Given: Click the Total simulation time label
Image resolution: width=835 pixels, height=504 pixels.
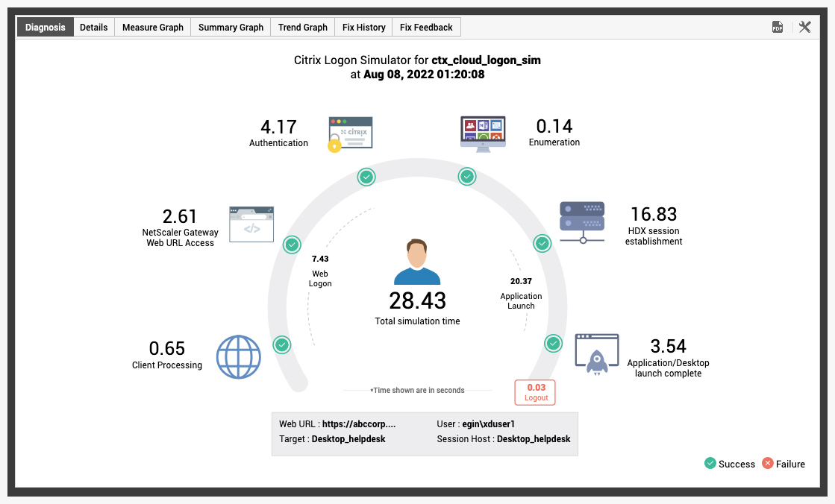Looking at the screenshot, I should [x=418, y=321].
